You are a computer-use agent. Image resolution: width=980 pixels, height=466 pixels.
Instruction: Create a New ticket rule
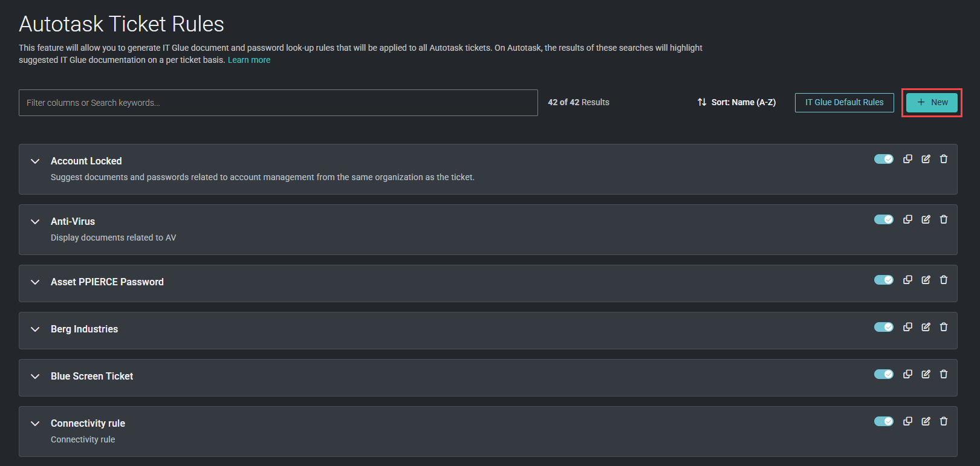[x=932, y=102]
